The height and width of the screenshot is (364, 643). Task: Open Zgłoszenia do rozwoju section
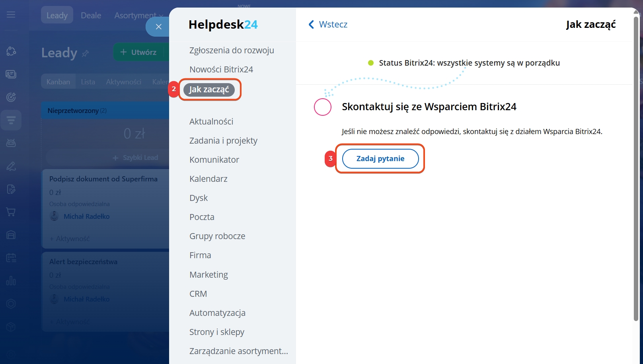tap(232, 51)
